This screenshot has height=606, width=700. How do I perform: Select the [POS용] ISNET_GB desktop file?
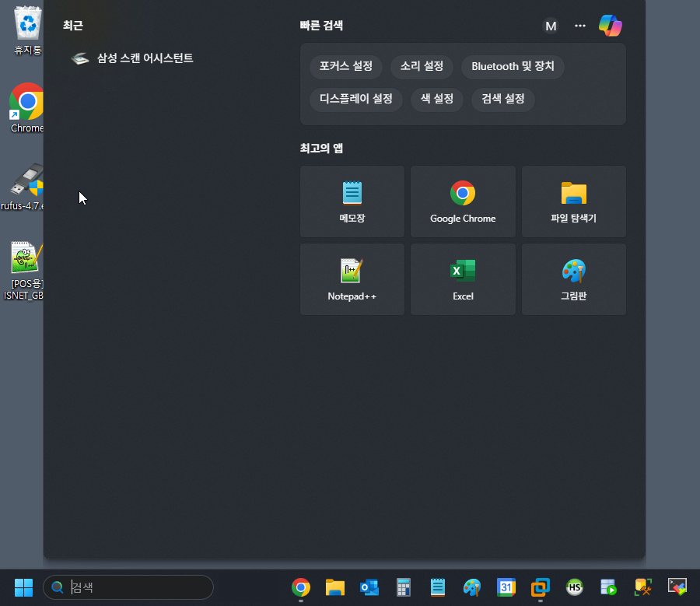23,271
